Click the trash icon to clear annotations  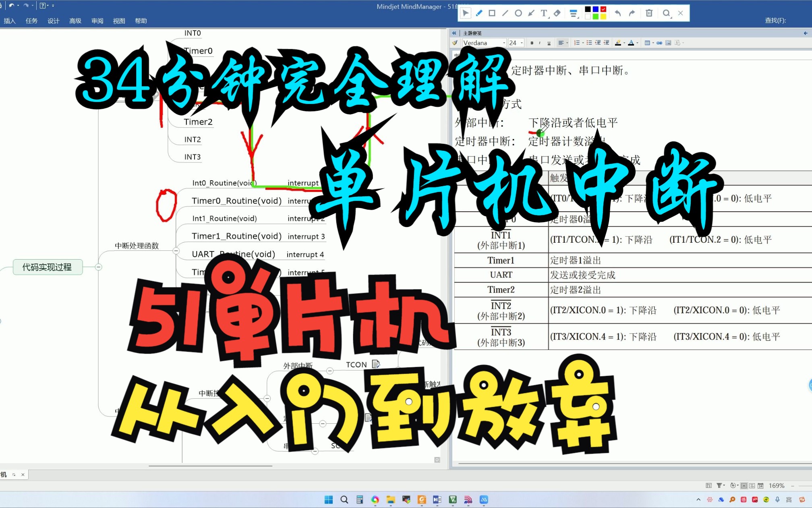click(x=649, y=13)
